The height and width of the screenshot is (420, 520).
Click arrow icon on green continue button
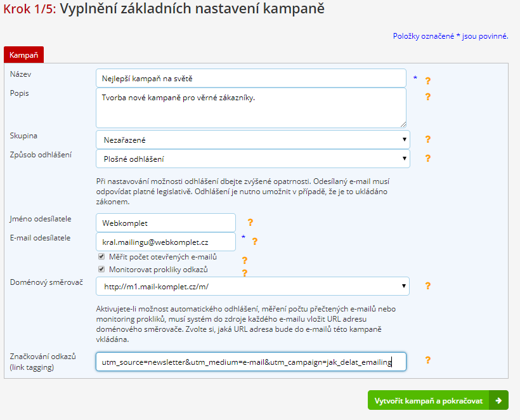pos(498,400)
